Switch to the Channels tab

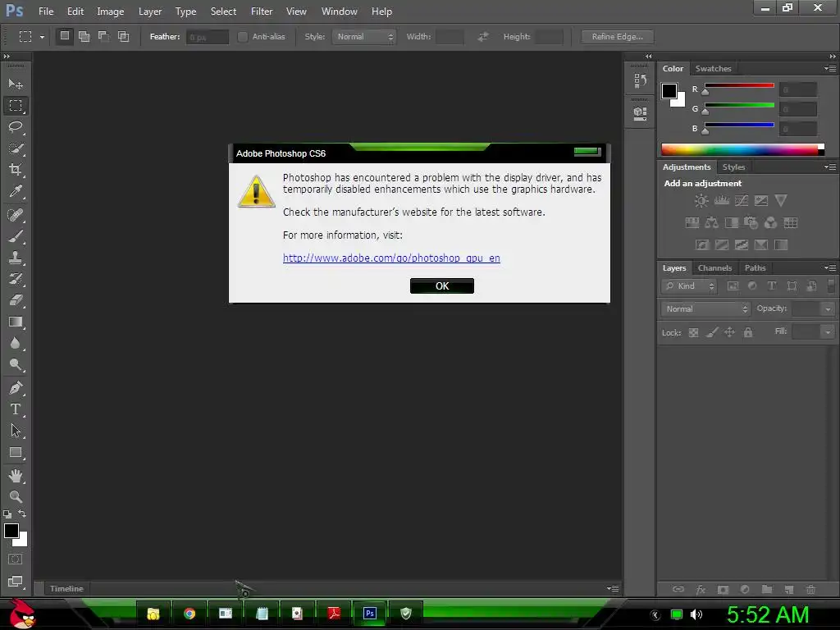click(x=714, y=268)
